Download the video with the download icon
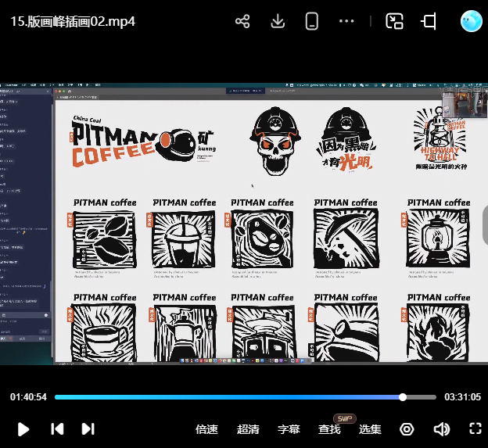 [278, 22]
